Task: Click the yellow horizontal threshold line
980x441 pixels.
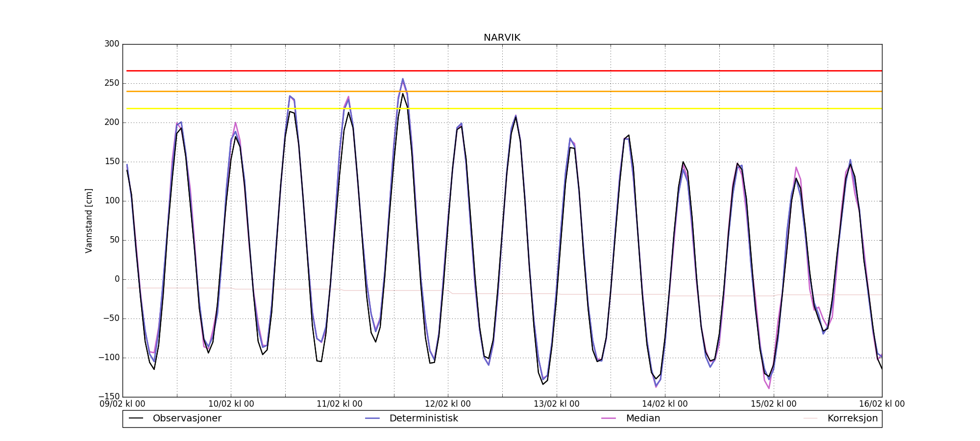Action: pos(504,108)
